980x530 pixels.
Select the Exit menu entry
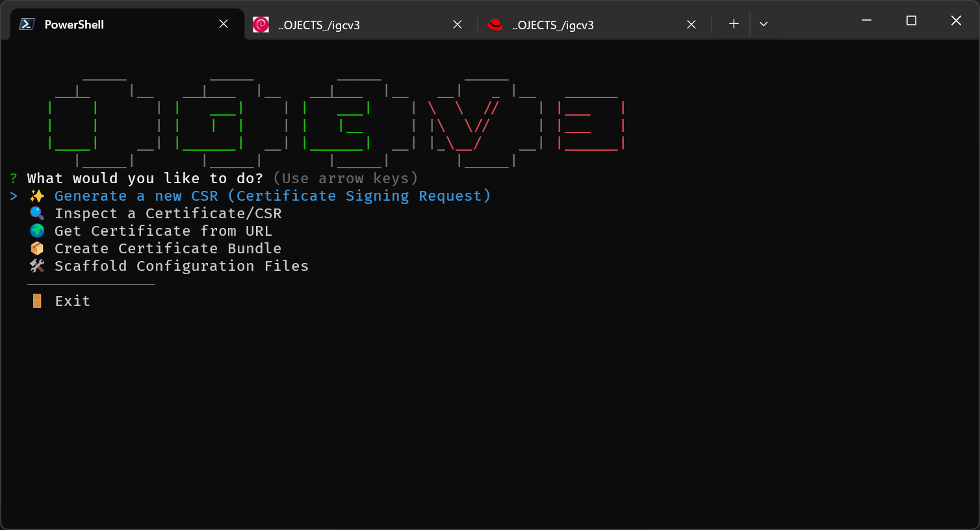click(71, 300)
